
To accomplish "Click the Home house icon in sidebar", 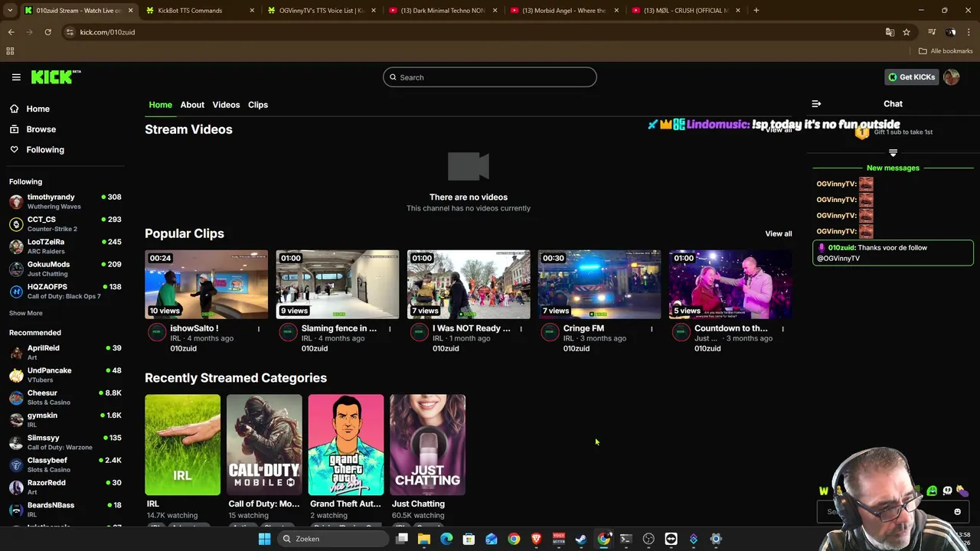I will [x=15, y=109].
